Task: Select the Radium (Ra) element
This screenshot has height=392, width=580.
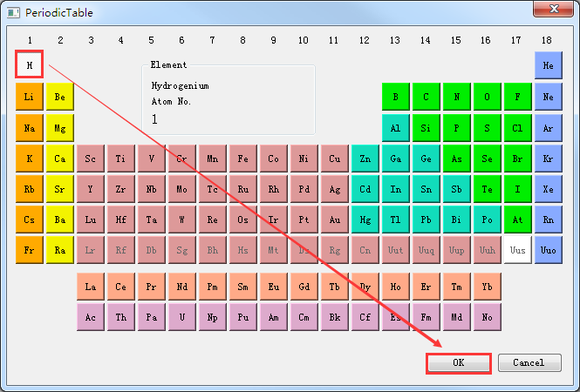Action: (x=60, y=250)
